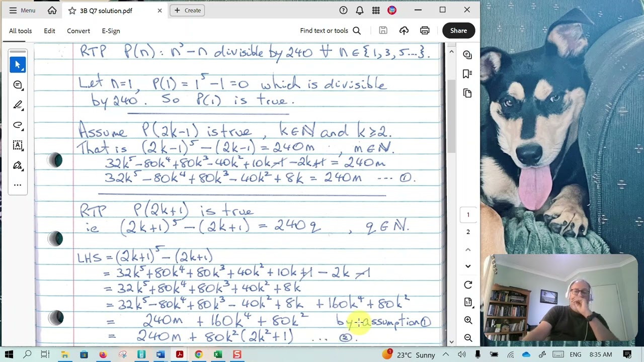
Task: Close the 3B Q7 solution.pdf tab
Action: coord(159,11)
